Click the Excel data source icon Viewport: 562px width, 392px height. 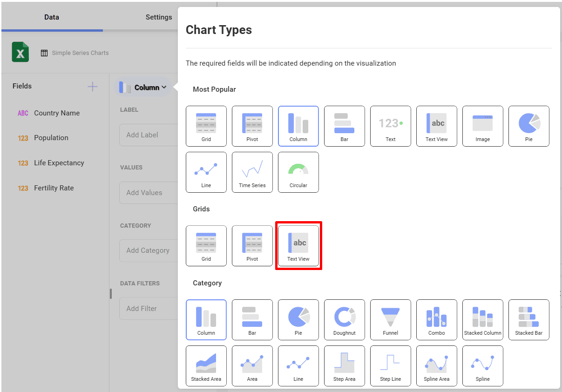click(20, 52)
